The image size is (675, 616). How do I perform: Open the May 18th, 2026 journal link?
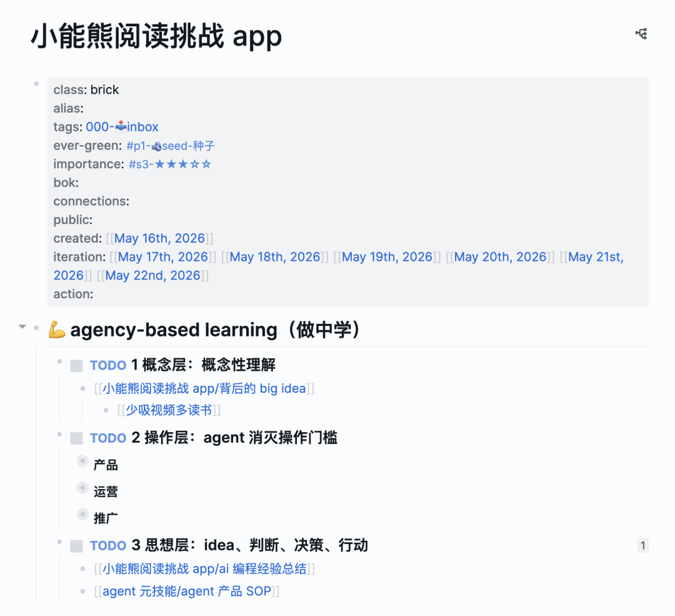pyautogui.click(x=274, y=257)
